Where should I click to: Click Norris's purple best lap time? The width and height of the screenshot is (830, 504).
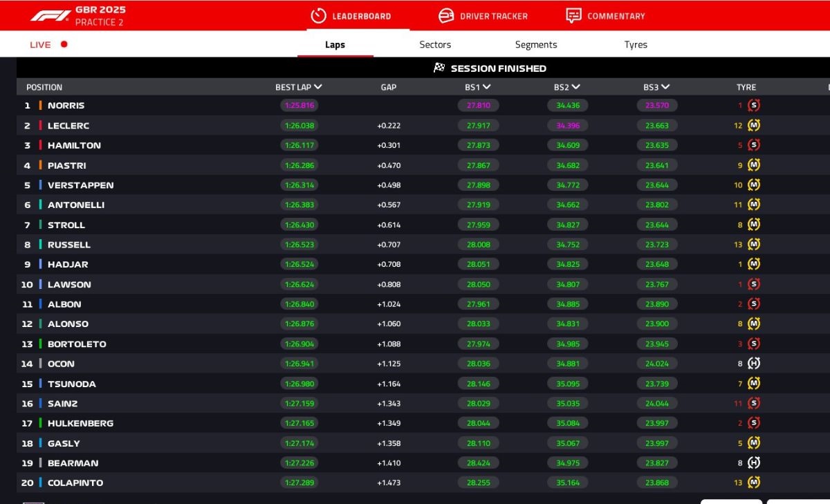[299, 106]
